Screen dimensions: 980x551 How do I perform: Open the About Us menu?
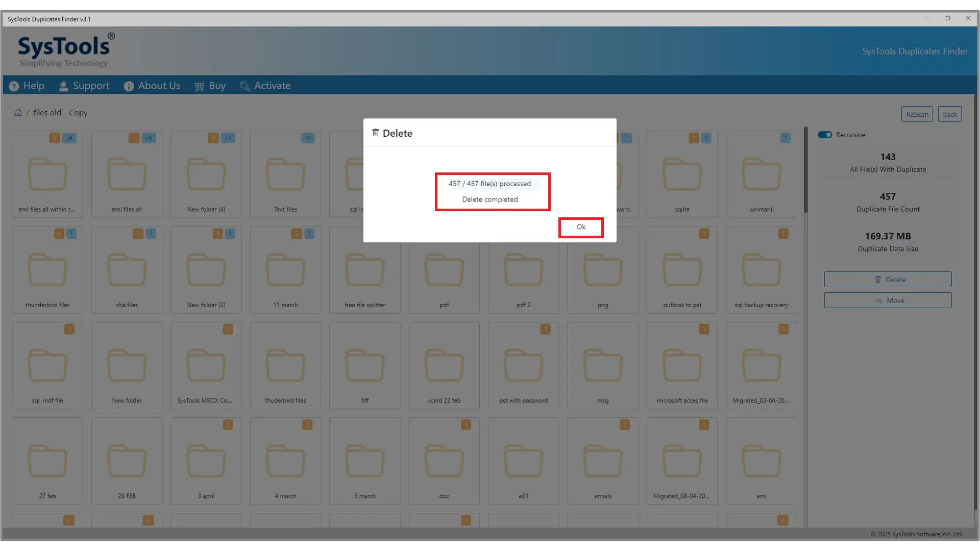(152, 86)
